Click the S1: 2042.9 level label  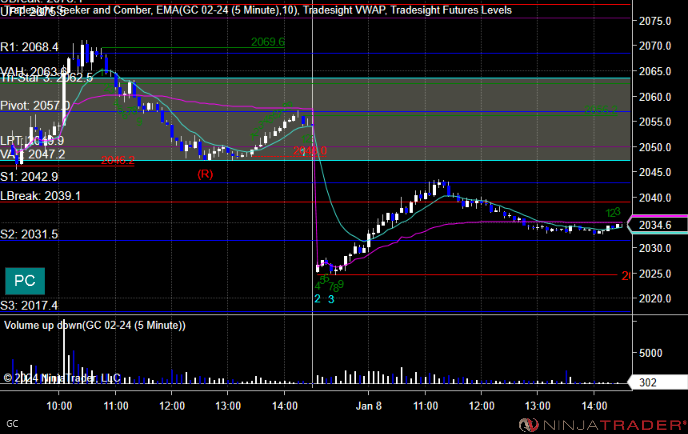click(29, 176)
